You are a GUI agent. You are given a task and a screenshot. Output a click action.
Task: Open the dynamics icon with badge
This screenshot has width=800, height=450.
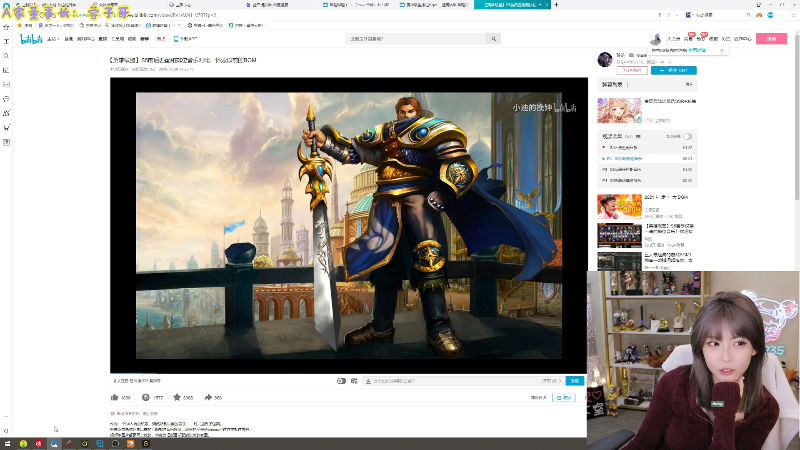point(701,38)
